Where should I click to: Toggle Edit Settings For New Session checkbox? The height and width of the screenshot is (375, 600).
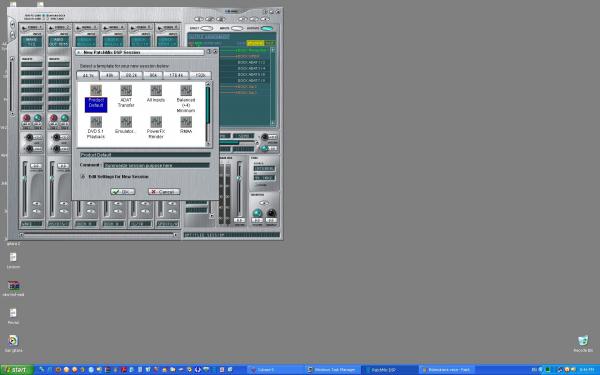[83, 177]
